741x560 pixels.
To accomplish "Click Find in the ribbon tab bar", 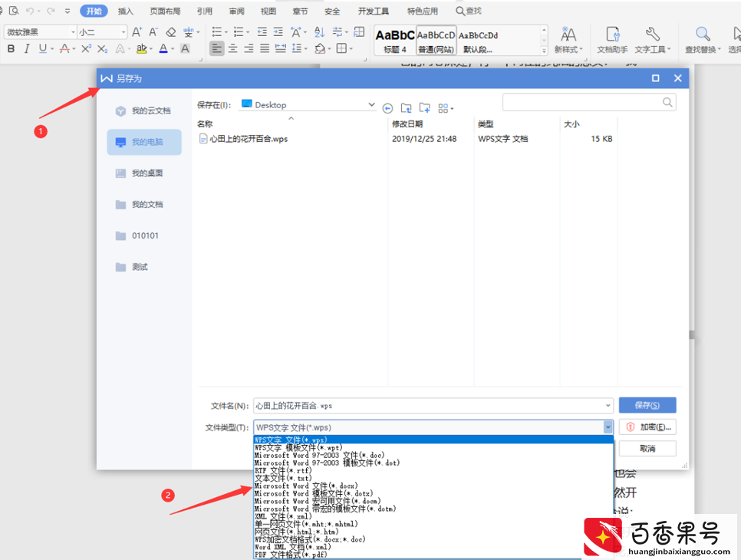I will pos(469,11).
